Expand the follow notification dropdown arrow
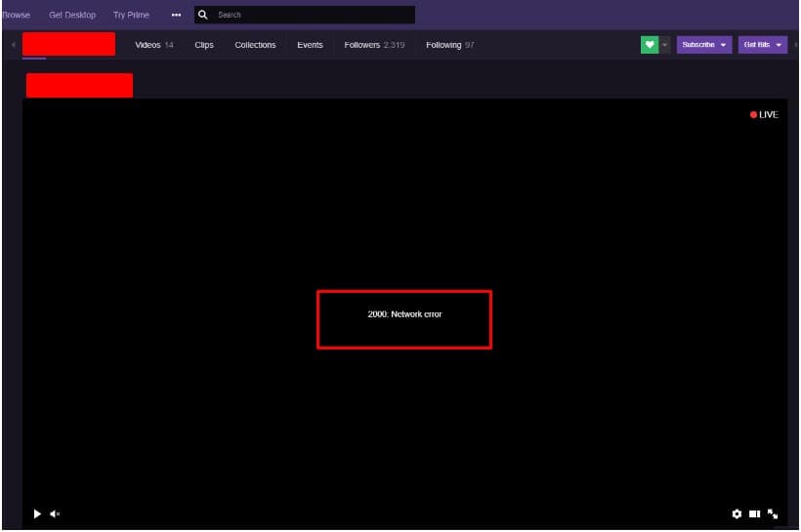Image resolution: width=801 pixels, height=532 pixels. 664,45
